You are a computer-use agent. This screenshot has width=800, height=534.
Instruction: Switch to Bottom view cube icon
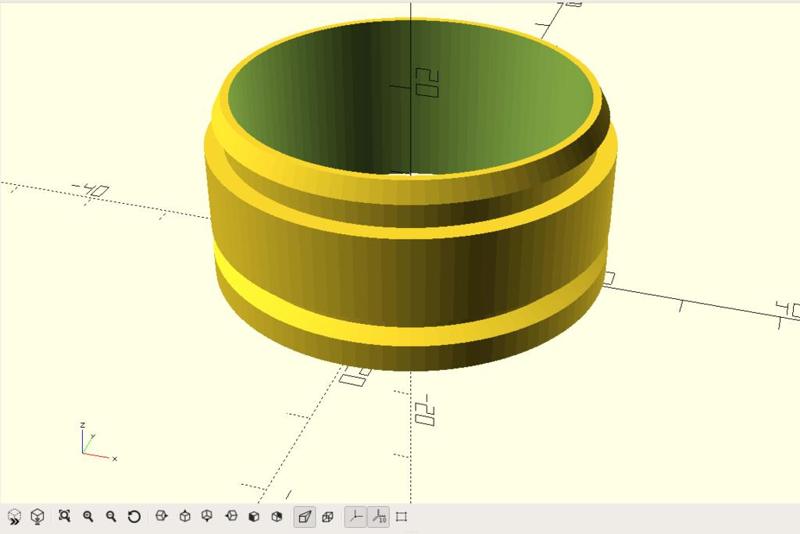coord(207,516)
